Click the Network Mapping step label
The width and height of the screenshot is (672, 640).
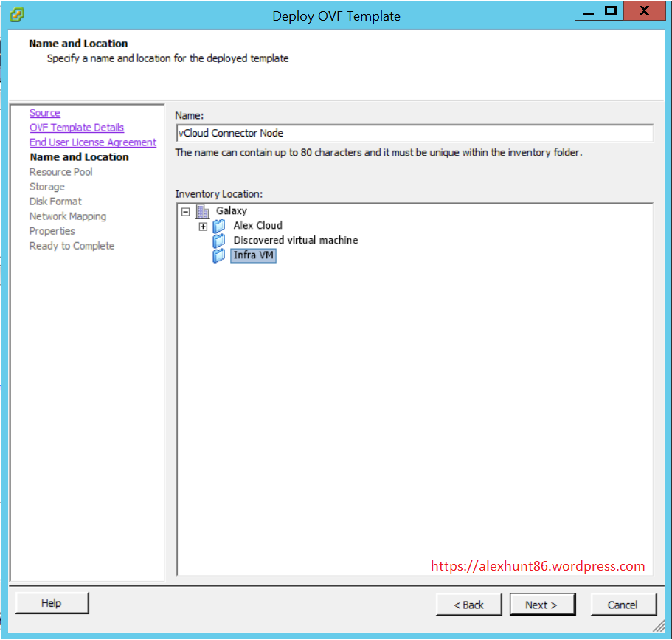[x=68, y=216]
